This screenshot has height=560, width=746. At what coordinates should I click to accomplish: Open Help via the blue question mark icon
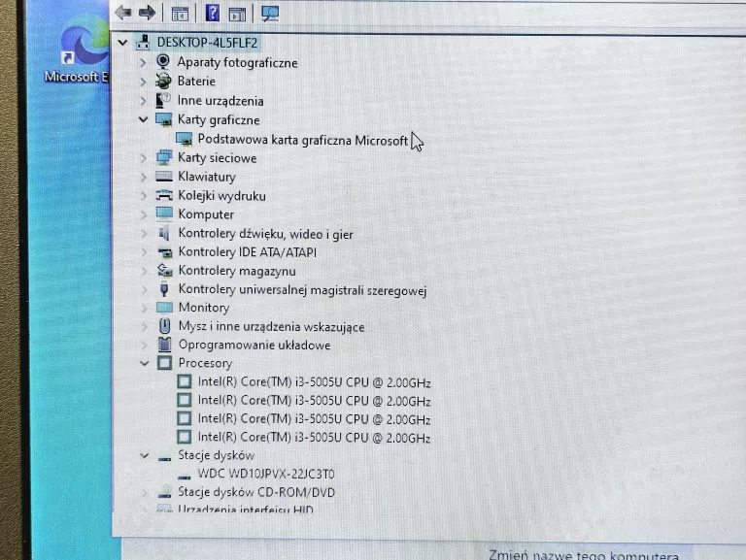point(213,14)
